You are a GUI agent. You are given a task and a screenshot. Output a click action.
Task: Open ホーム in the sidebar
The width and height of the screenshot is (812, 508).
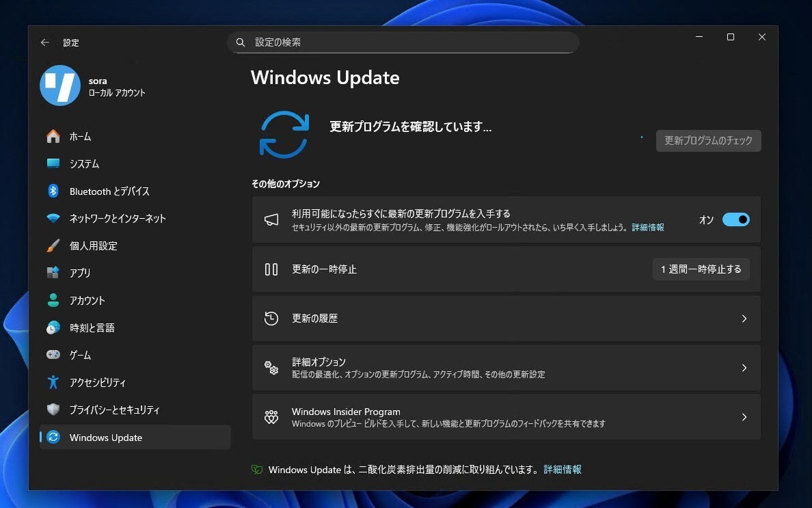tap(135, 136)
